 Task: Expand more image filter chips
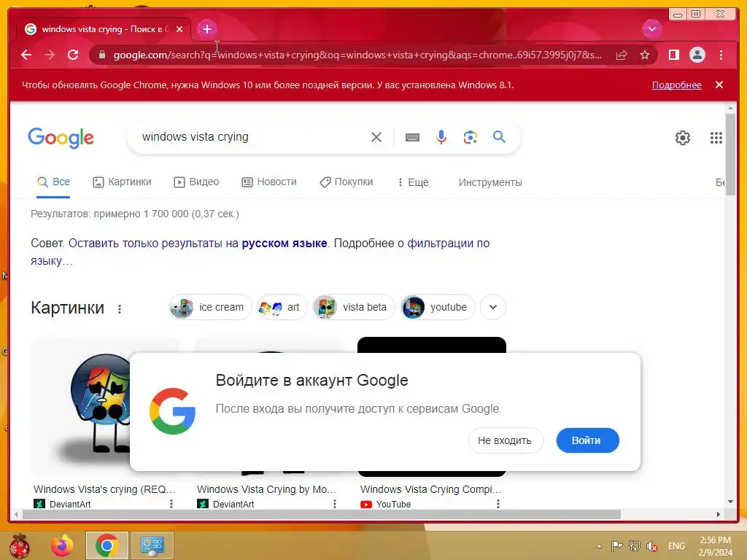point(493,307)
